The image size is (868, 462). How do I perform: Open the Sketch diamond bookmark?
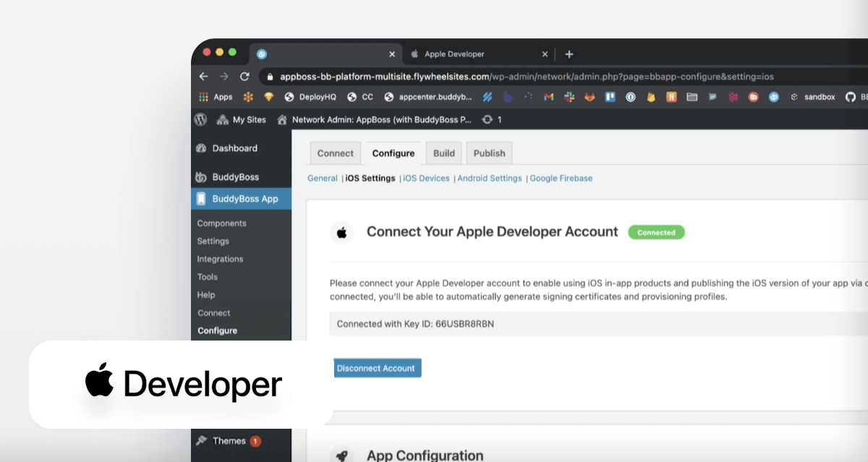point(268,97)
